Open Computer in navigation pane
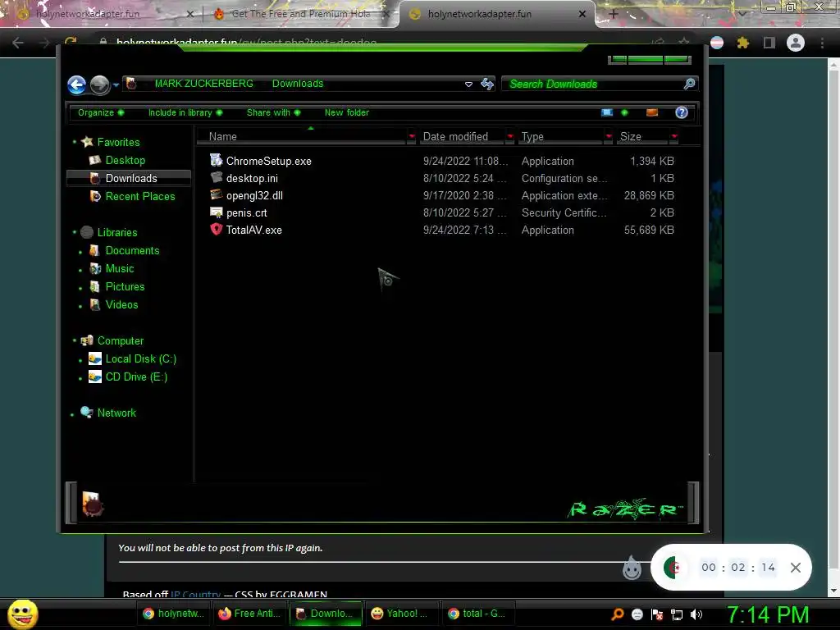Screen dimensions: 840x630 click(121, 341)
